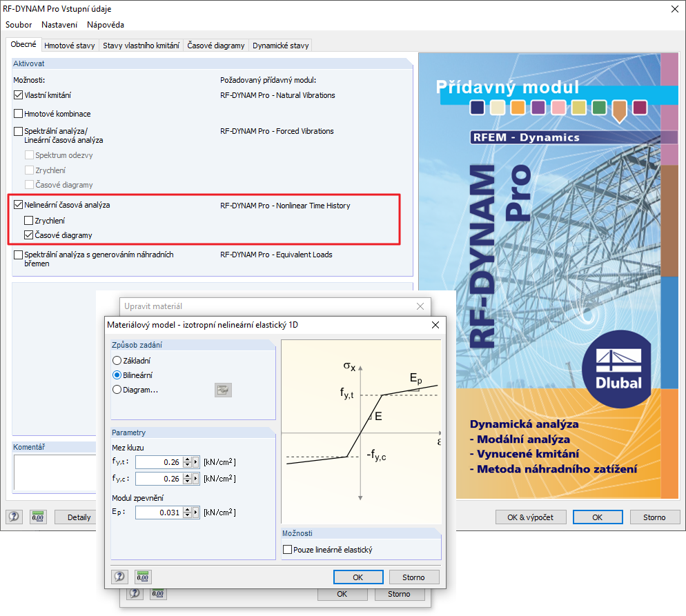The image size is (686, 616).
Task: Switch to Hmotové stavy tab
Action: 70,46
